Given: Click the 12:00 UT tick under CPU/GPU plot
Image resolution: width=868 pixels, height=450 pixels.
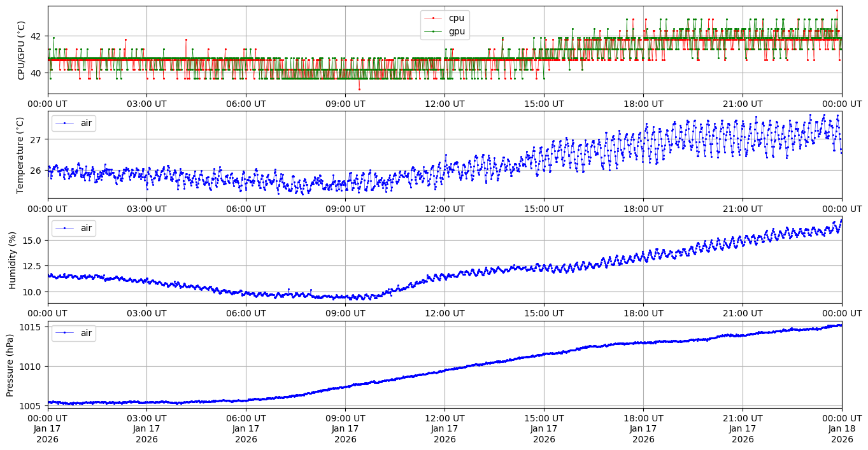Looking at the screenshot, I should click(445, 104).
